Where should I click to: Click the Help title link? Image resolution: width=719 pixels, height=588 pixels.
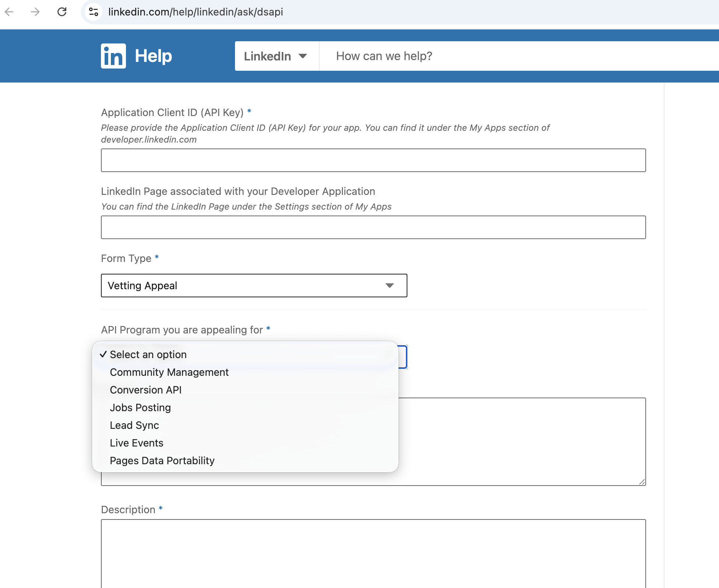154,56
